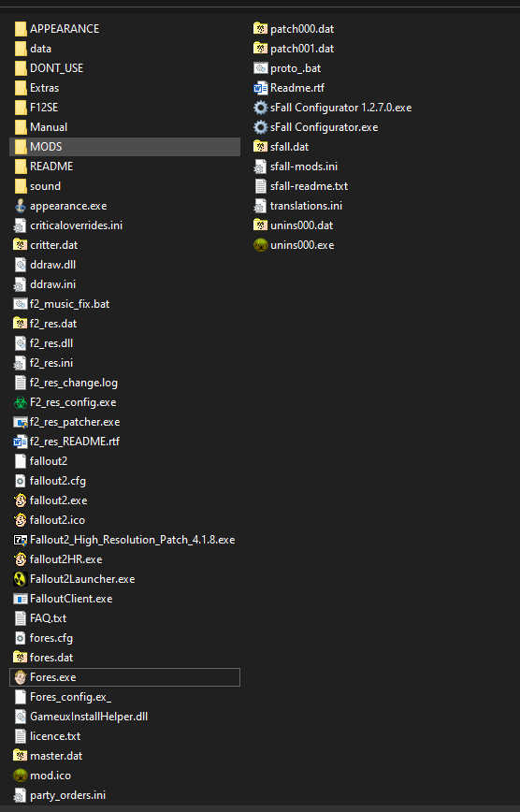
Task: Select the sfall-mods.ini file name
Action: point(304,167)
